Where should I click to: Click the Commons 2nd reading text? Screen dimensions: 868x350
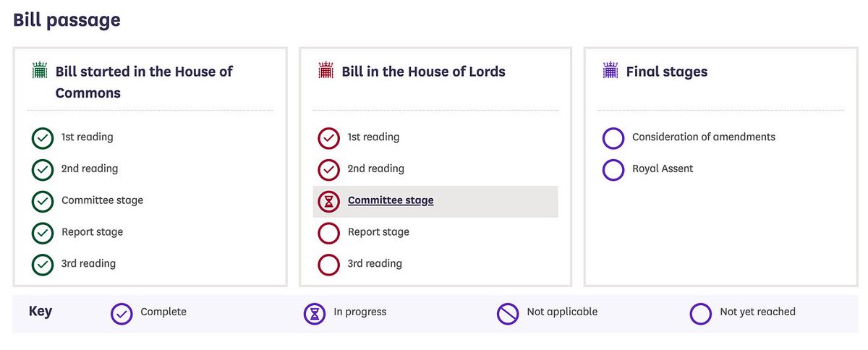[x=90, y=168]
